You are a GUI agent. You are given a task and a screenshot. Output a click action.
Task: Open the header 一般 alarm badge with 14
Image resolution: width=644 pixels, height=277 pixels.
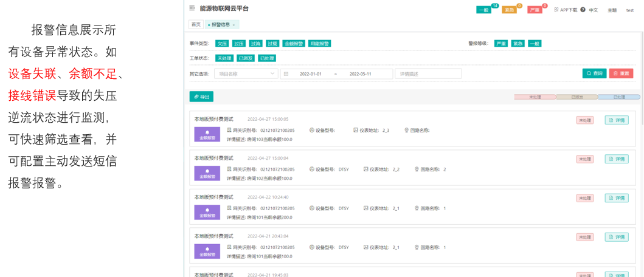[485, 10]
